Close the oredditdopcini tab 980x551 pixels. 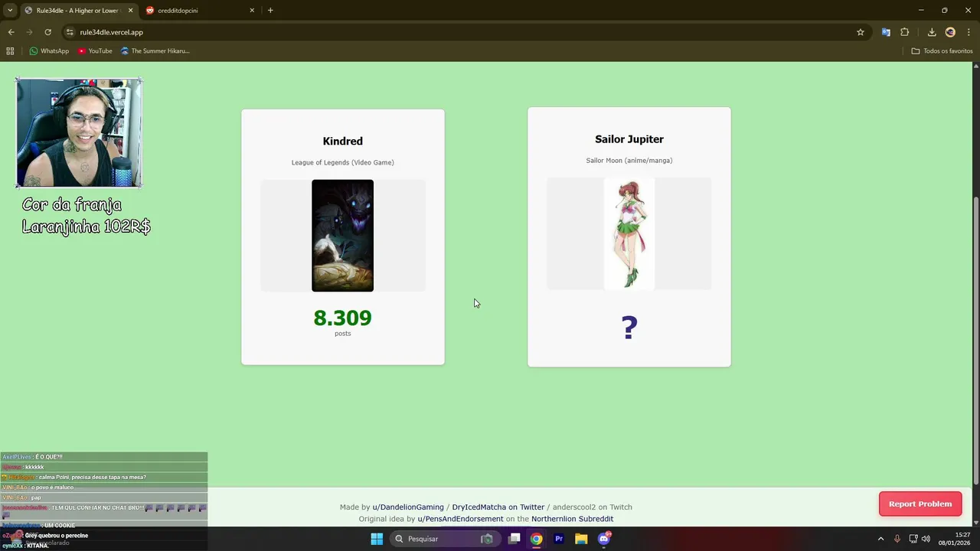click(252, 11)
